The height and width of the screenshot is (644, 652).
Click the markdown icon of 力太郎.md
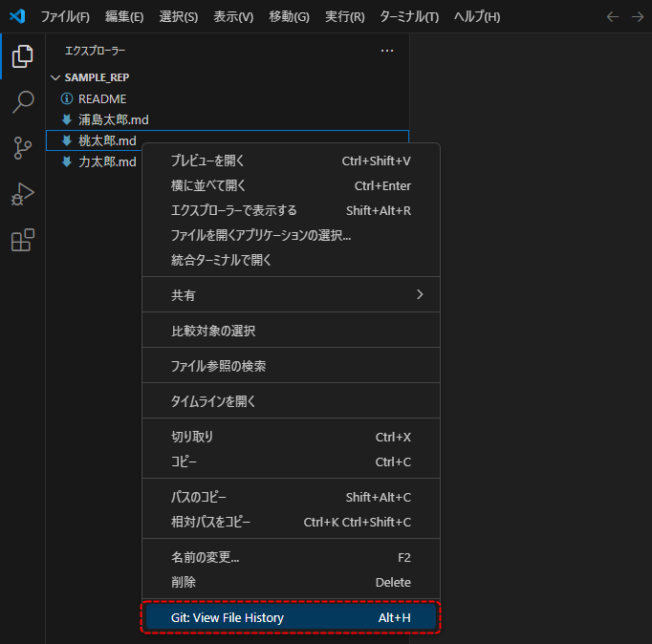[67, 161]
